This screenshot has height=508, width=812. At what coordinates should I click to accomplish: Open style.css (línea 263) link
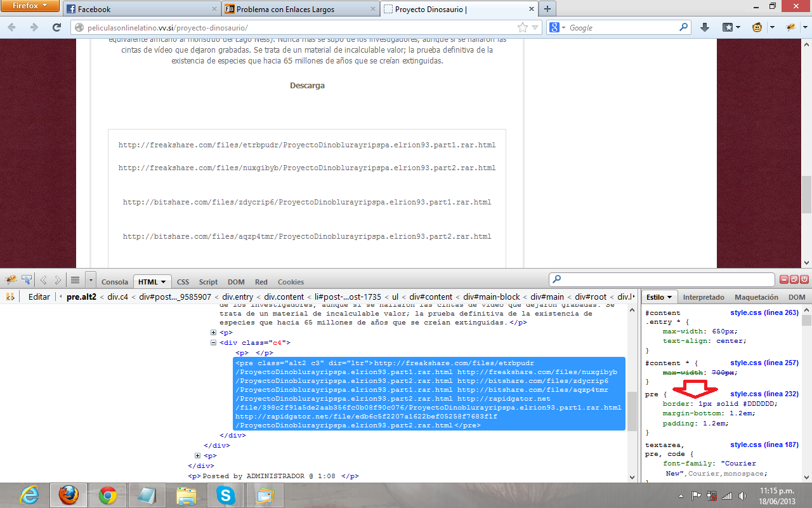[x=764, y=312]
